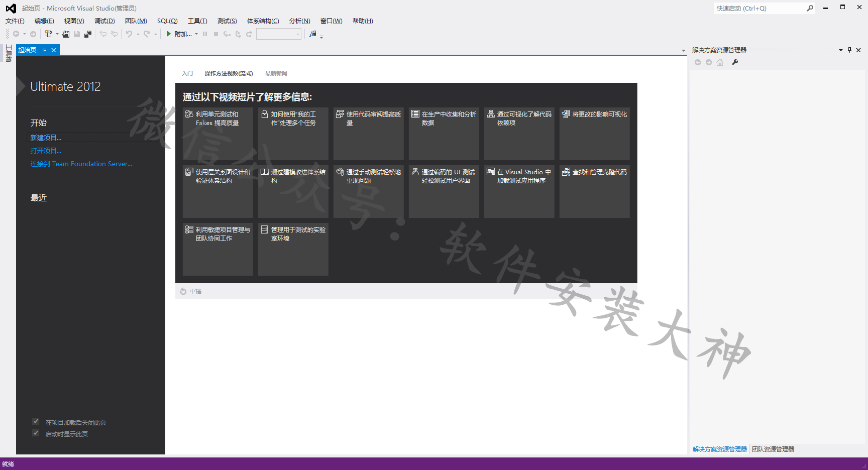Screen dimensions: 868x470
Task: Open video tile 管理用于测试的实验室环境
Action: tap(293, 249)
